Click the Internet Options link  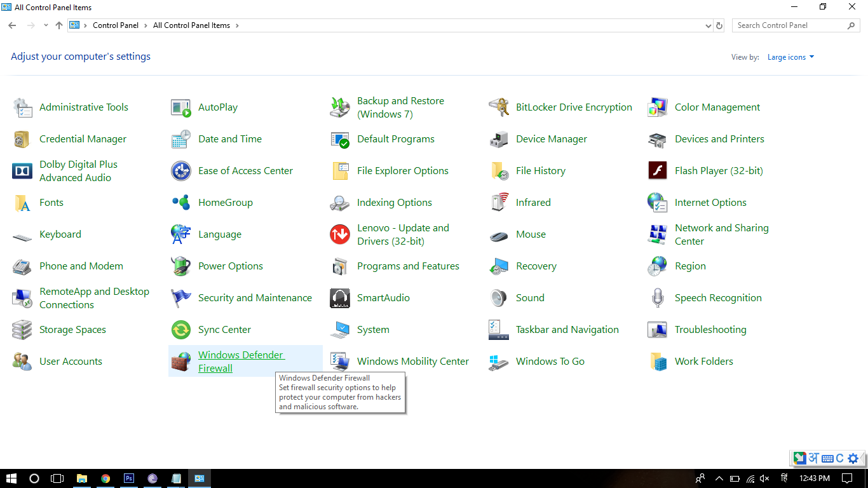coord(710,203)
